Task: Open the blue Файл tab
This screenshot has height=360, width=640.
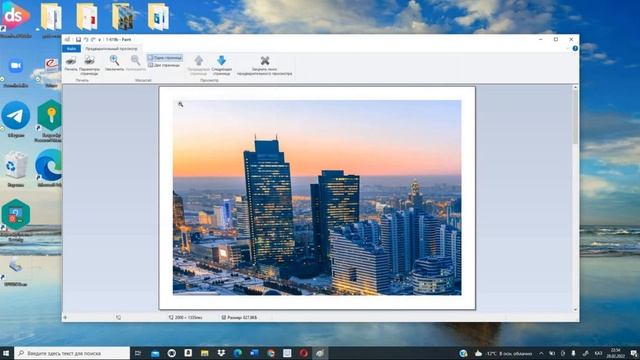Action: [71, 49]
